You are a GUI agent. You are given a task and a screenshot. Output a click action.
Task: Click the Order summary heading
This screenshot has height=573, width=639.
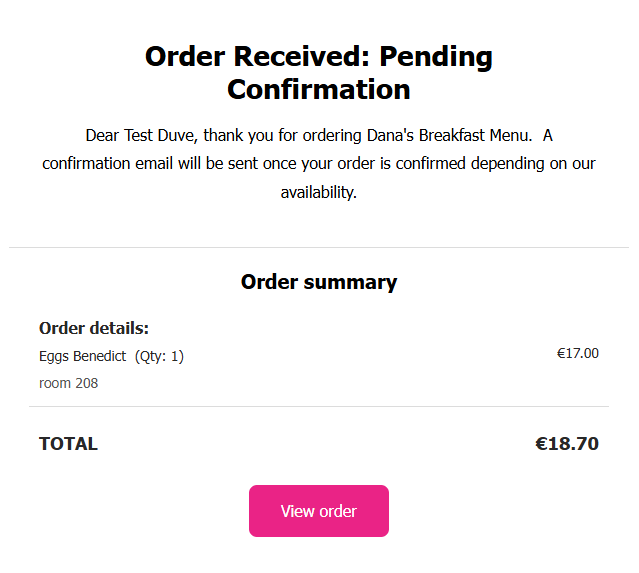click(318, 282)
